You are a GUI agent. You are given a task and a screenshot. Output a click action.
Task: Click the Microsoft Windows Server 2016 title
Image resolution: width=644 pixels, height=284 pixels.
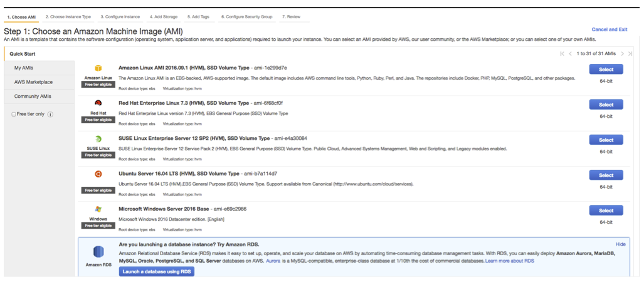coord(164,209)
